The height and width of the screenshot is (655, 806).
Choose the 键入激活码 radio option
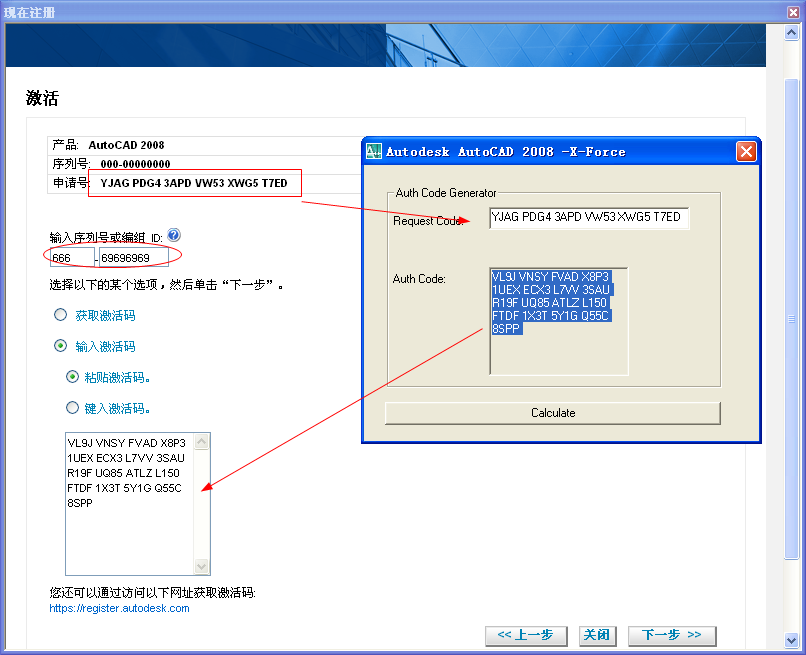coord(72,408)
